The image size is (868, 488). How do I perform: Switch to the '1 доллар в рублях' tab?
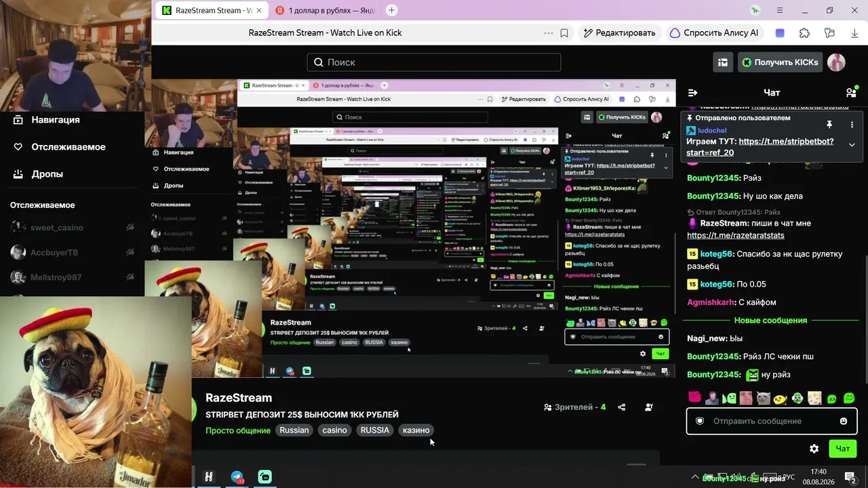pos(326,10)
